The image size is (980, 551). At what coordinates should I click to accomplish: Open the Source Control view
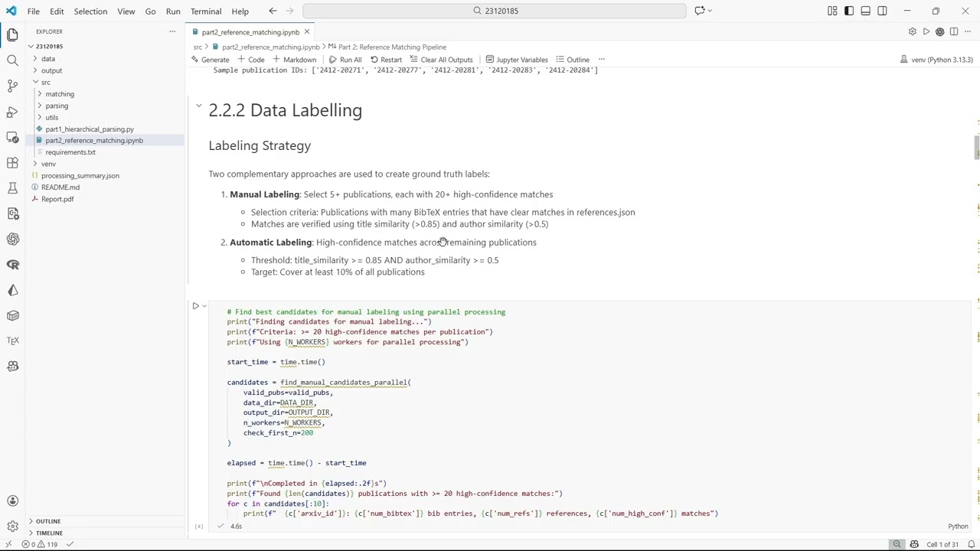(12, 86)
